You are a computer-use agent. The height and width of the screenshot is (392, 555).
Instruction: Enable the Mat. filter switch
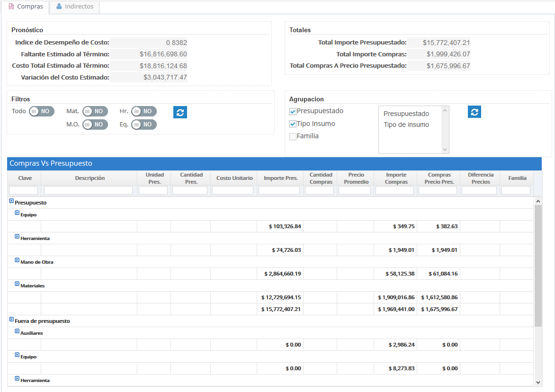(95, 111)
